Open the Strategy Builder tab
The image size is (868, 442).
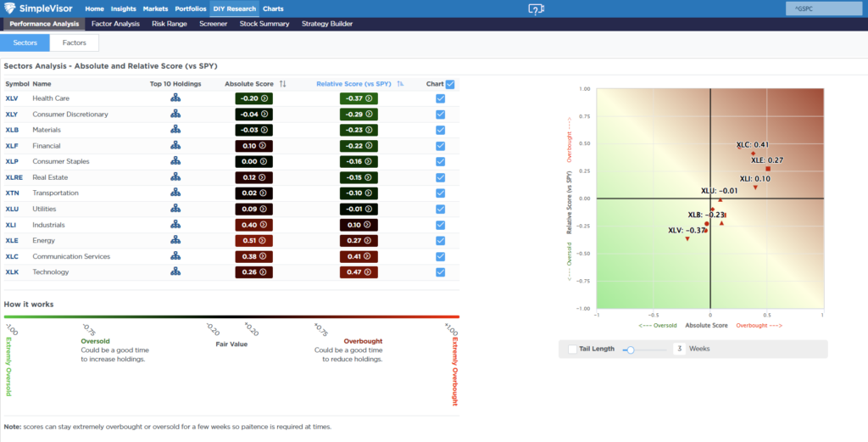point(327,24)
